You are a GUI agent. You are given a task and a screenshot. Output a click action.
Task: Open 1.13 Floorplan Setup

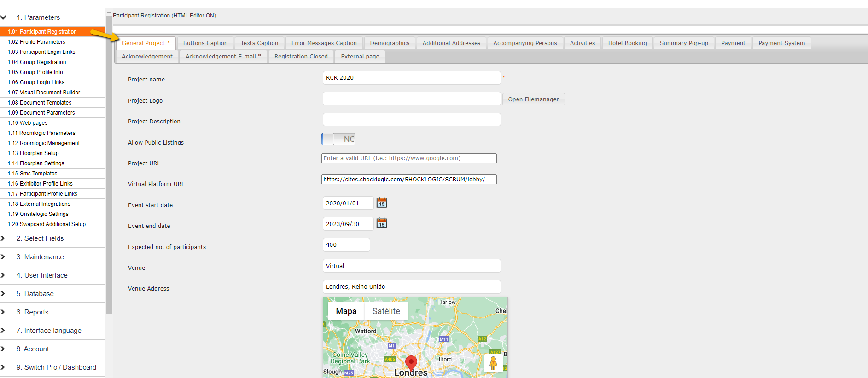52,153
